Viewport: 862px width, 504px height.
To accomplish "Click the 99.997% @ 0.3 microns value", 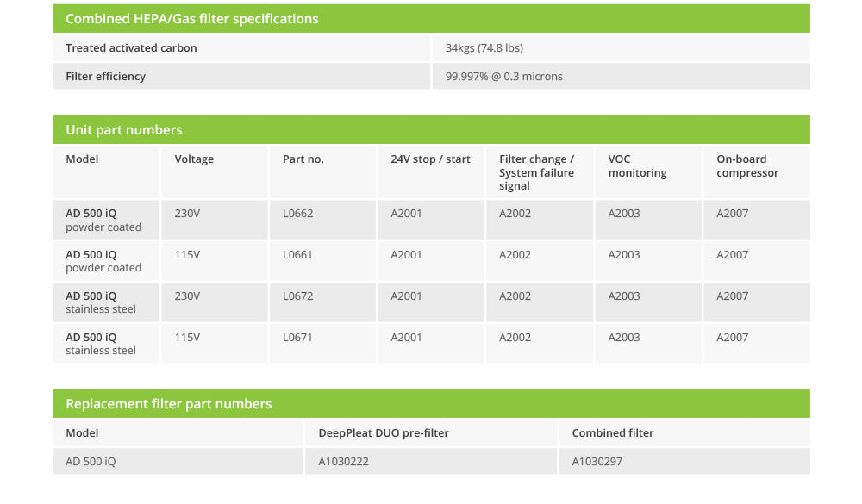I will click(503, 77).
